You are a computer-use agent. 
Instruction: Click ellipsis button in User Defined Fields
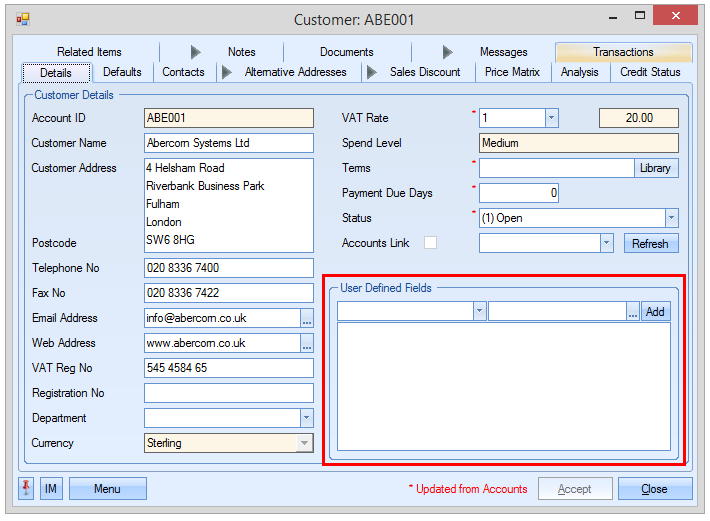pos(633,312)
